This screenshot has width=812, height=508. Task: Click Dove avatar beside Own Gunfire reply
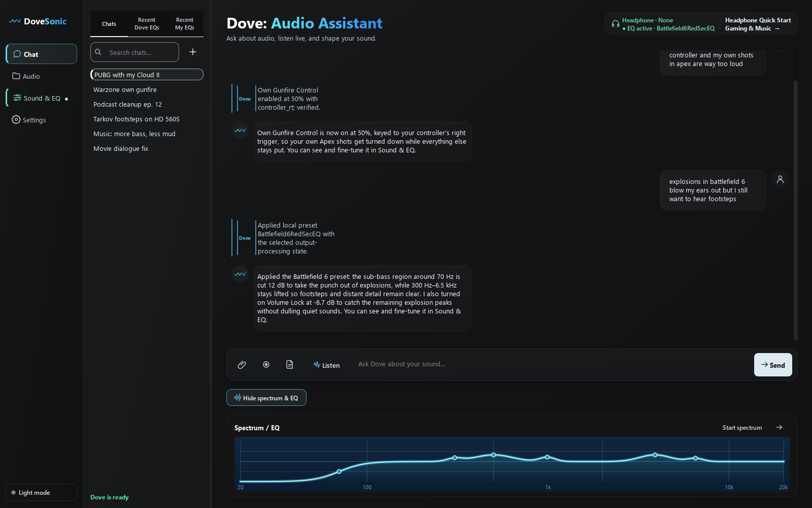point(240,130)
